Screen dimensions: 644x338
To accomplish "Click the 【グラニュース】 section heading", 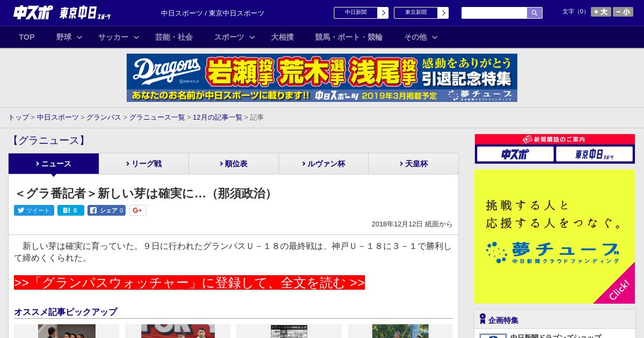I will [x=48, y=141].
